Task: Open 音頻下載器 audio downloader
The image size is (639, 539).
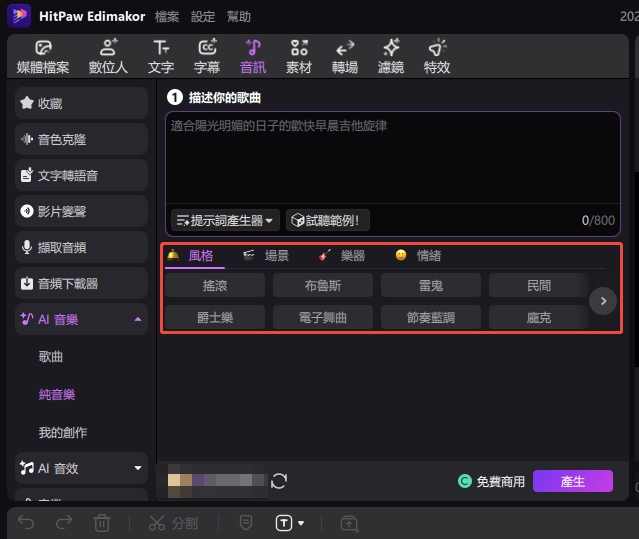Action: [x=82, y=283]
